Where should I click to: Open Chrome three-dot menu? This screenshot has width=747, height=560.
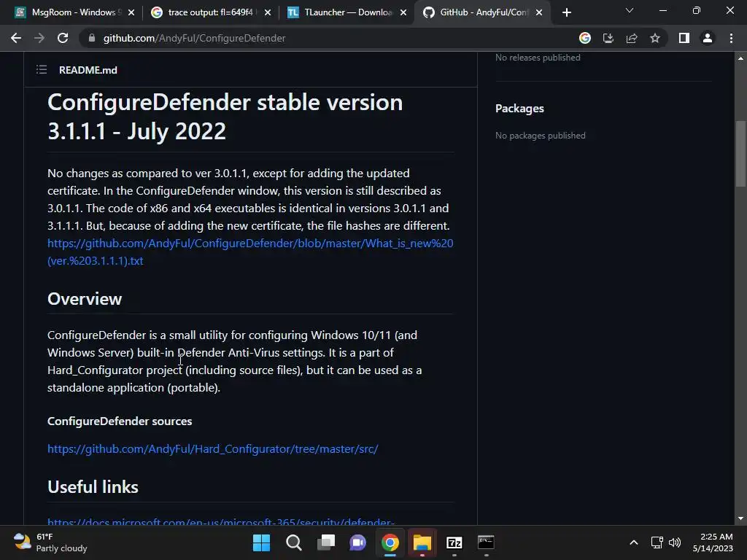(731, 38)
